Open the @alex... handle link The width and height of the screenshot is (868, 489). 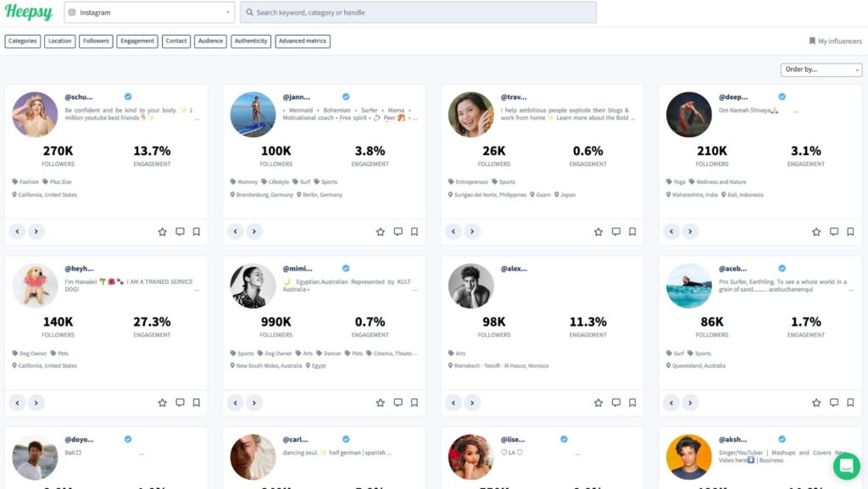pyautogui.click(x=514, y=269)
